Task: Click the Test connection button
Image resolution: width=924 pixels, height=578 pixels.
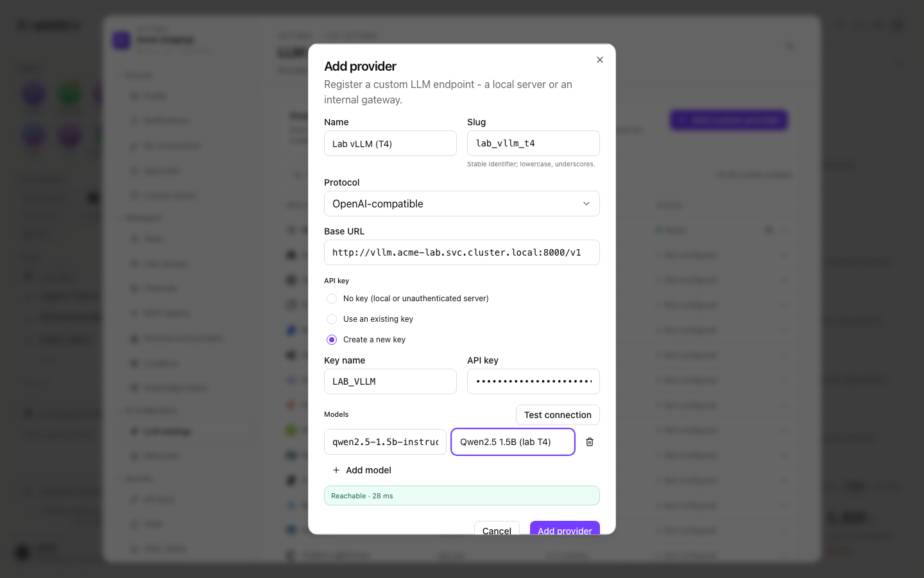Action: click(558, 415)
